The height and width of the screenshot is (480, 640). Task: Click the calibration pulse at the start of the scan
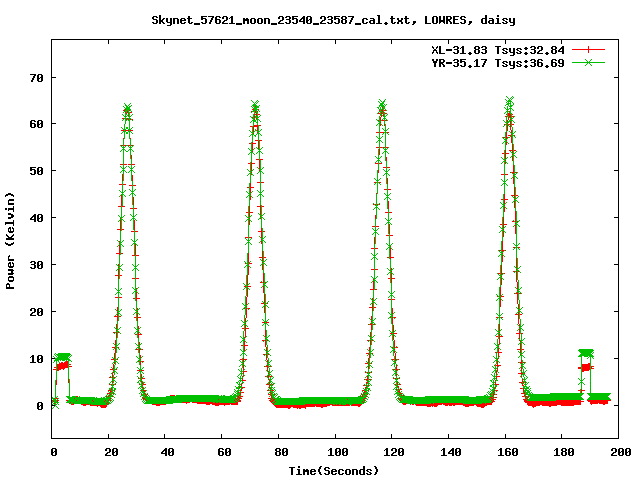(x=62, y=362)
